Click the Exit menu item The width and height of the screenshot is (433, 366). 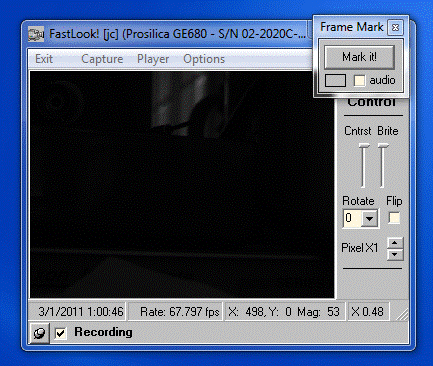point(44,59)
